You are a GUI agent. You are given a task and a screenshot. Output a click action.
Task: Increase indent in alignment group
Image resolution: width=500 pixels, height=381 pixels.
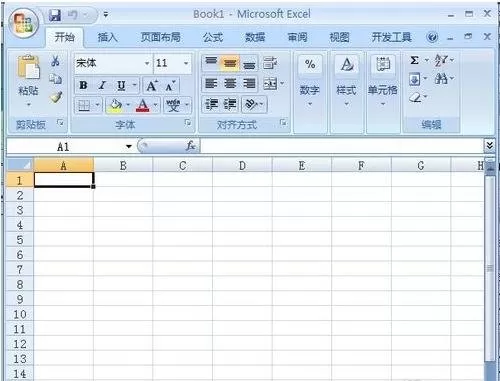[230, 104]
